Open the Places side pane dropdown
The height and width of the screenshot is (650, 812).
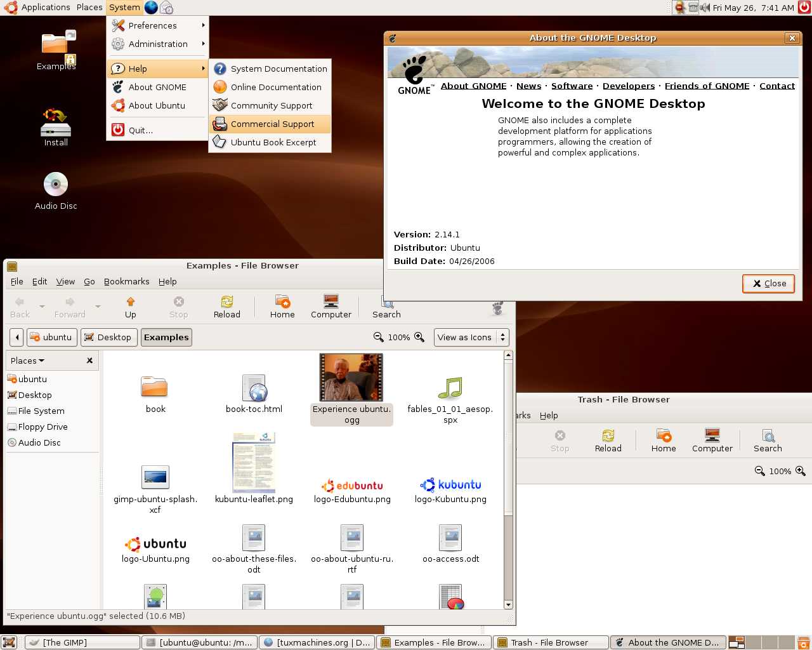tap(28, 361)
